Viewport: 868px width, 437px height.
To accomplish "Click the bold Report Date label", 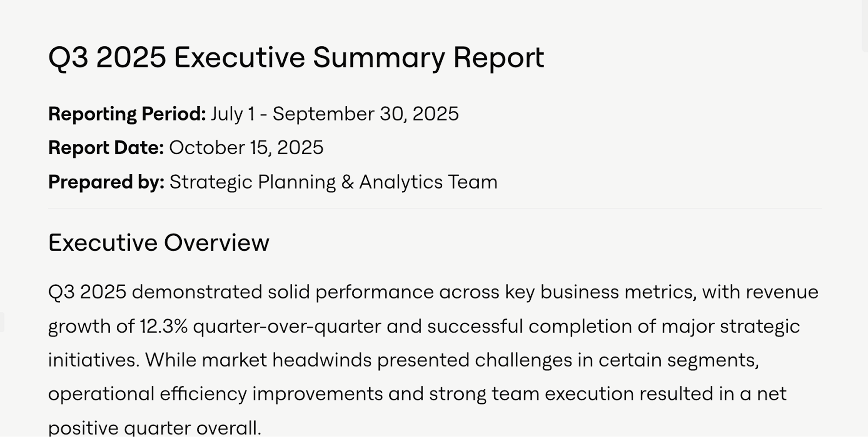I will pos(106,148).
